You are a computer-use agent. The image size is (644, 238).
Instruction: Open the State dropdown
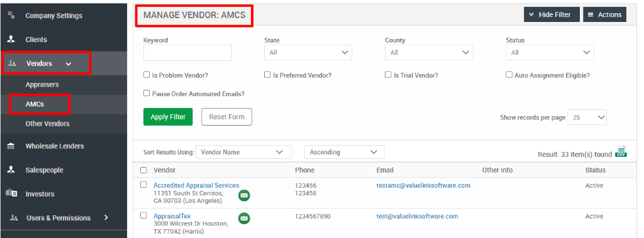click(308, 53)
